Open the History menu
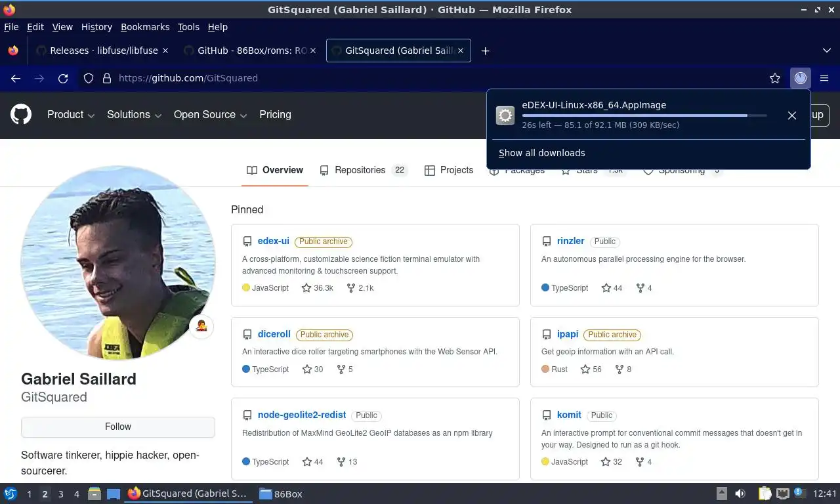Viewport: 840px width, 504px height. coord(96,27)
